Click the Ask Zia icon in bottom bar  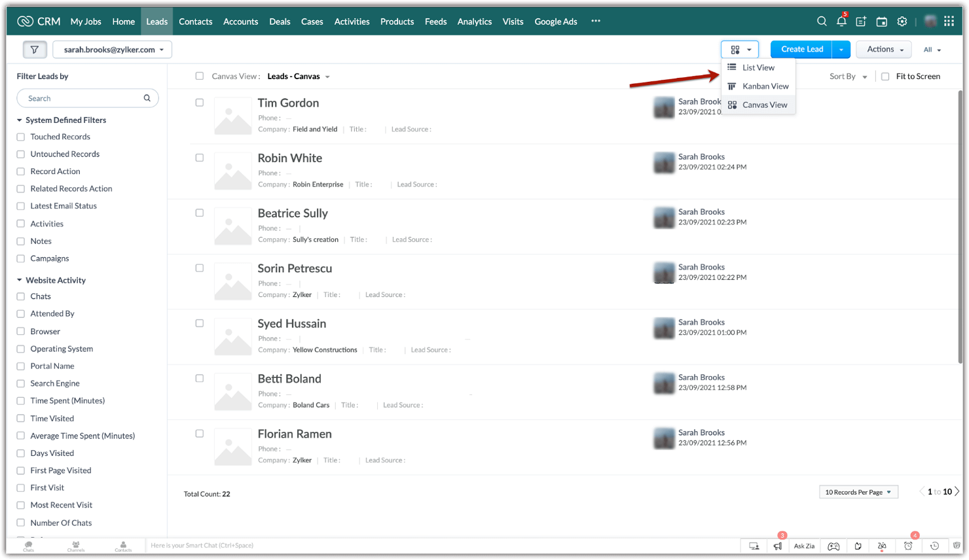click(804, 546)
